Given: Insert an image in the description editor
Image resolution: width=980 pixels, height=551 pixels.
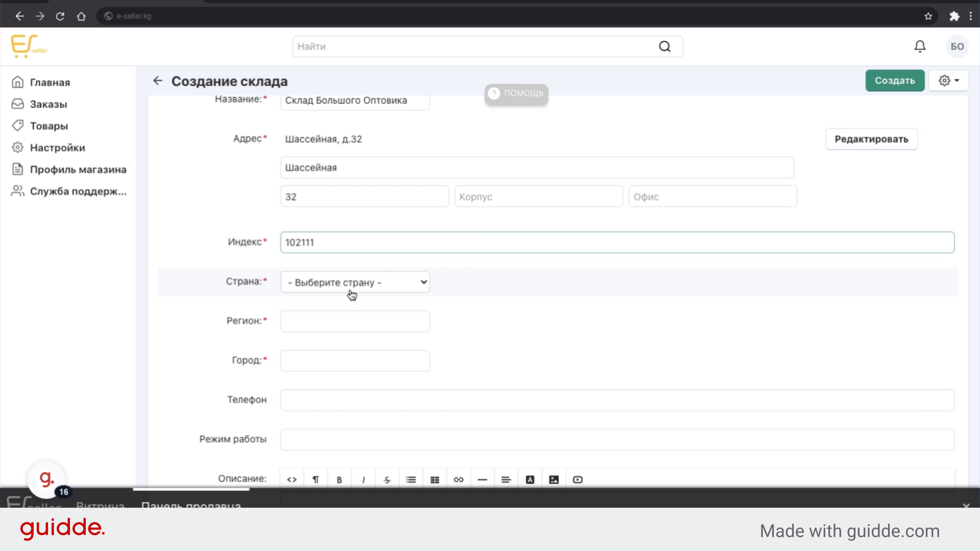Looking at the screenshot, I should coord(554,480).
